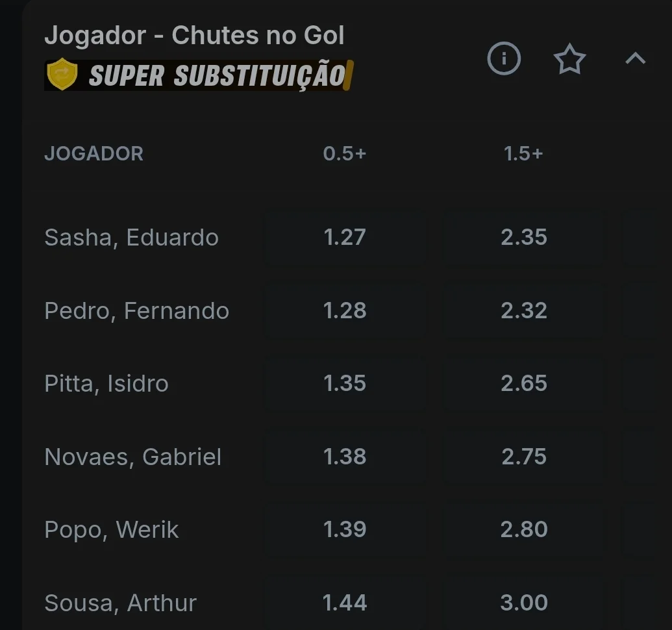
Task: Add Popo, Werik 1.39 to betslip
Action: point(345,529)
